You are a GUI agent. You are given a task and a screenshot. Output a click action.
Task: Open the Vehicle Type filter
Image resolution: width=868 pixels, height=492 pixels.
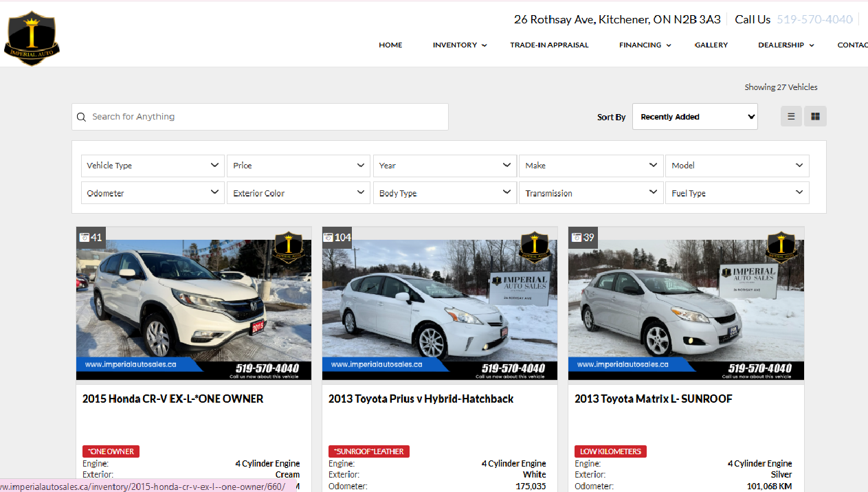coord(153,166)
